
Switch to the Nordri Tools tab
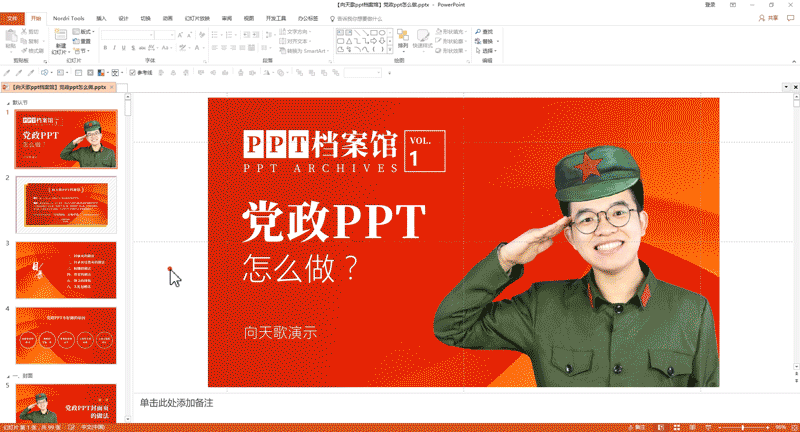69,18
